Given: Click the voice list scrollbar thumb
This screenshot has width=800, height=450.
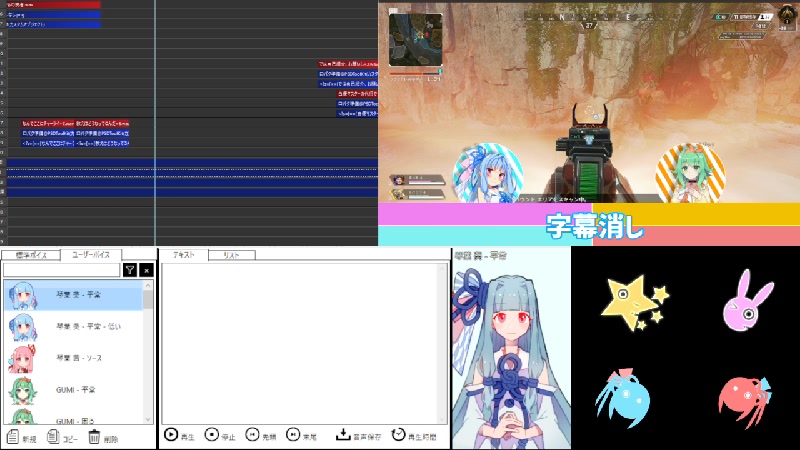Looking at the screenshot, I should coord(148,299).
